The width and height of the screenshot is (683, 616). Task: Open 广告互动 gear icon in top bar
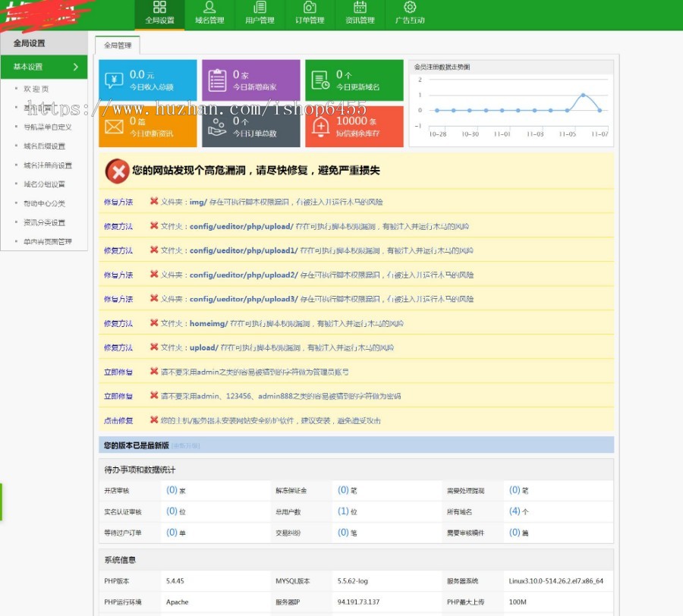pos(410,14)
